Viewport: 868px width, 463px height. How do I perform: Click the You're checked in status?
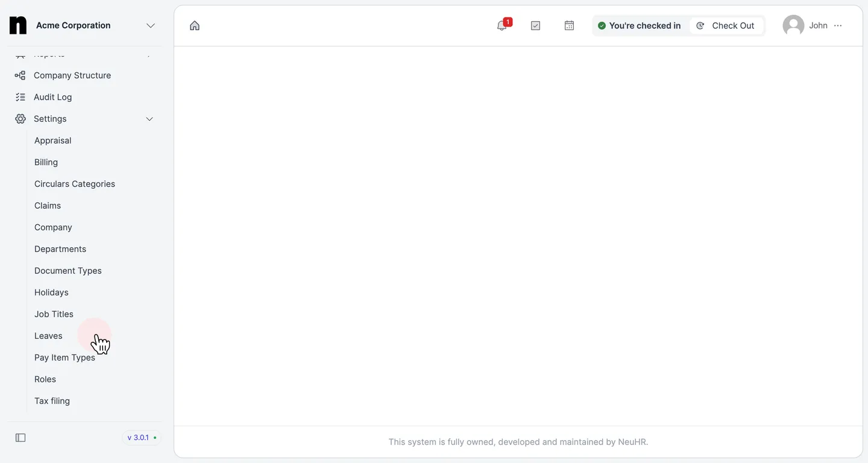click(639, 25)
